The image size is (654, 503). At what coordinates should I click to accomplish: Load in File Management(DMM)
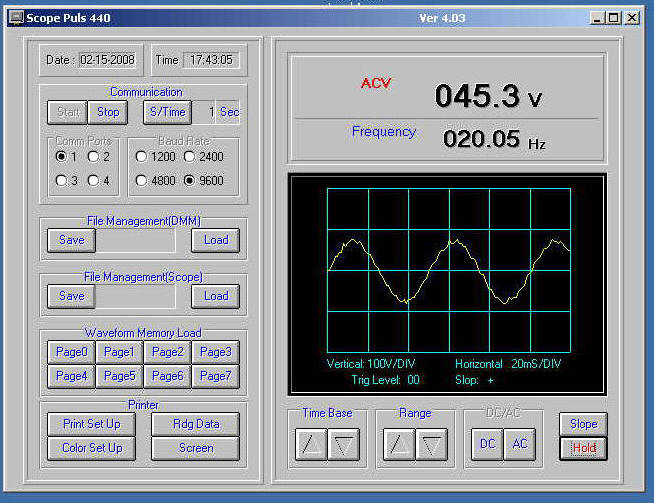pos(216,240)
